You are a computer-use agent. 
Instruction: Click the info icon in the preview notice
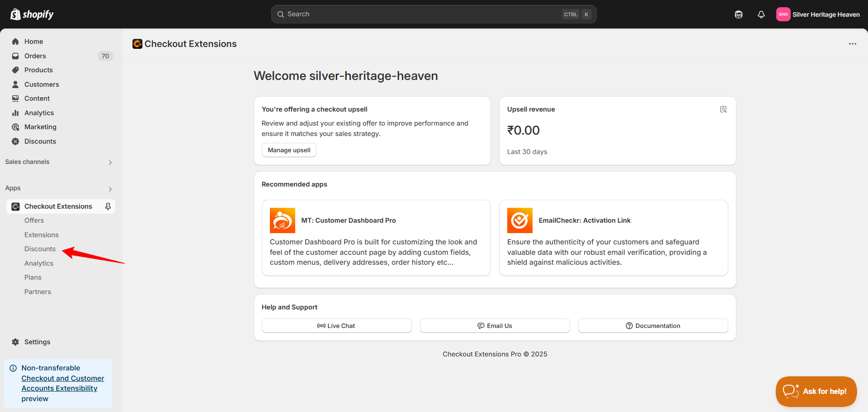point(13,368)
